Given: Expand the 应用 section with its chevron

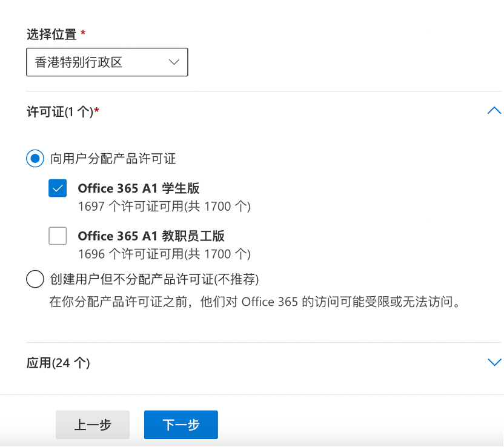Looking at the screenshot, I should pyautogui.click(x=494, y=362).
